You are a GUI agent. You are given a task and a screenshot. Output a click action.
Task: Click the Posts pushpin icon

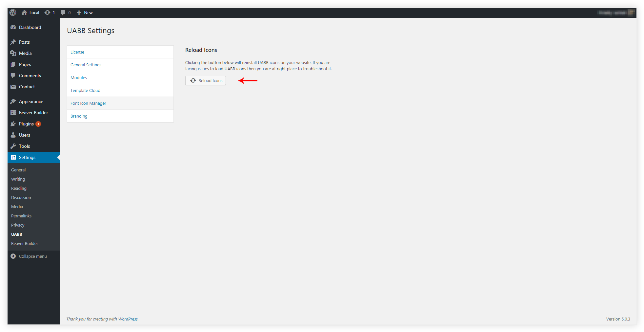[13, 42]
